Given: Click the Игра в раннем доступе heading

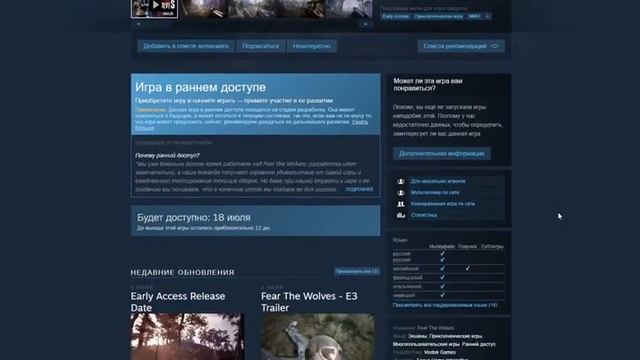Looking at the screenshot, I should pyautogui.click(x=200, y=87).
